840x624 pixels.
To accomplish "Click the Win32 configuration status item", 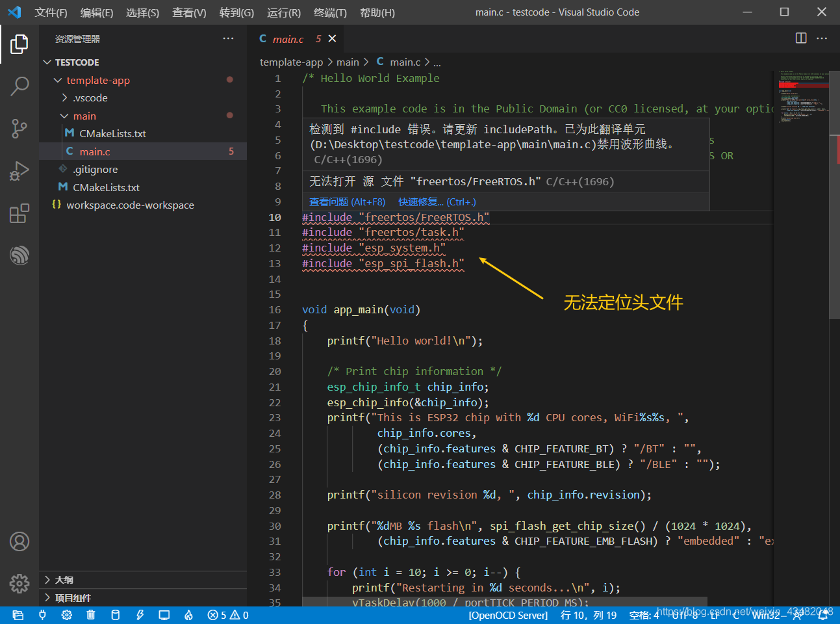I will [x=766, y=615].
